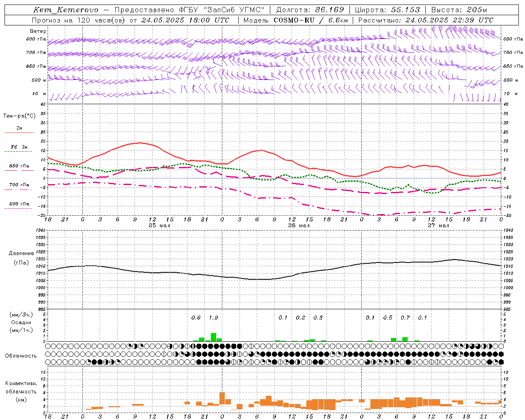Viewport: 525px width, 420px height.
Task: Select the 'Модель COSMO-RU / 6.6км' text
Action: tap(296, 20)
